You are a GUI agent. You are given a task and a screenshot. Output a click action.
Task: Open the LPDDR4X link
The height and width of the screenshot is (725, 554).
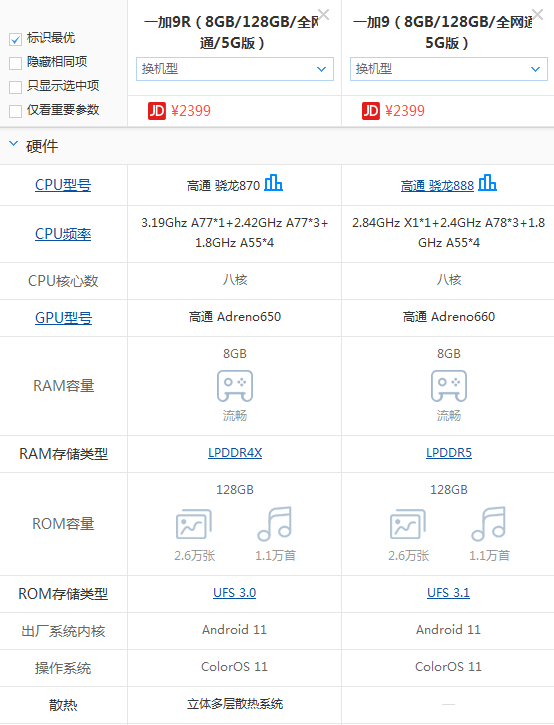(235, 453)
